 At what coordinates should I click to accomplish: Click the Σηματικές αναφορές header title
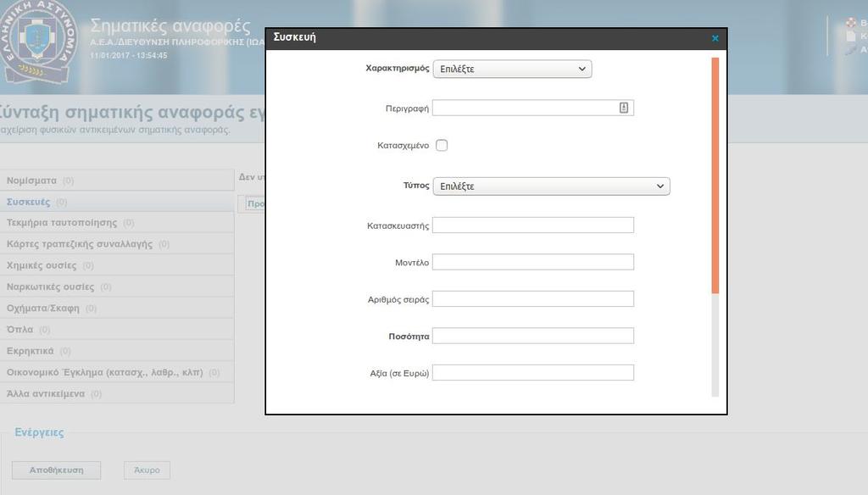pyautogui.click(x=170, y=25)
